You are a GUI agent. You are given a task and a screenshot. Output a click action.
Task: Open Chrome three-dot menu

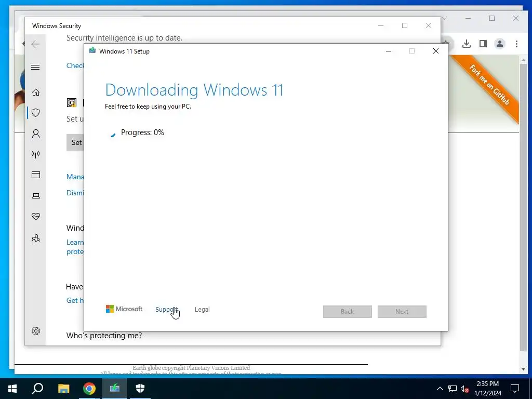(516, 44)
